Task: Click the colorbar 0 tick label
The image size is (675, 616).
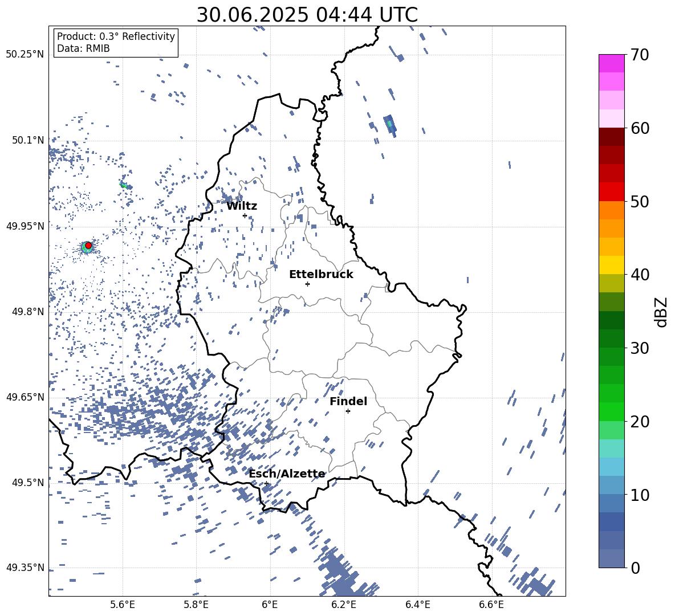Action: (x=635, y=568)
